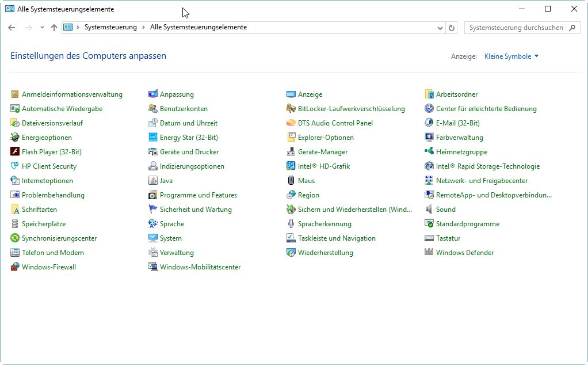588x365 pixels.
Task: Open the Problembehandlung link
Action: pyautogui.click(x=53, y=195)
